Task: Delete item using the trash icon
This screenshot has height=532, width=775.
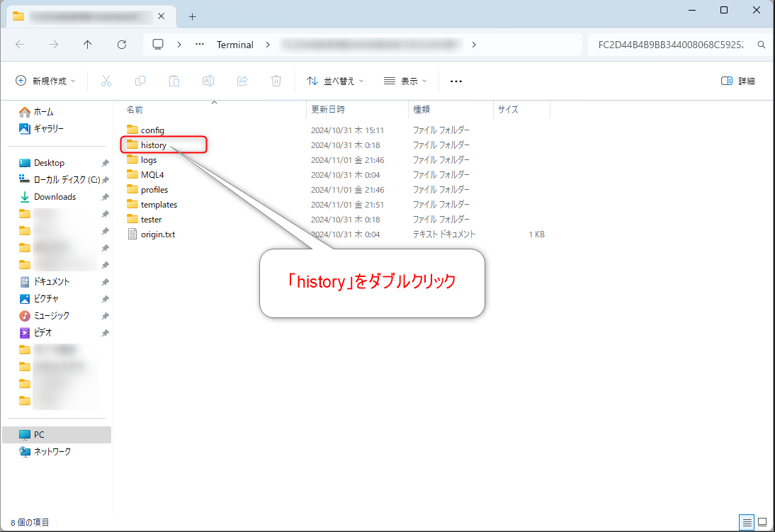Action: pyautogui.click(x=276, y=80)
